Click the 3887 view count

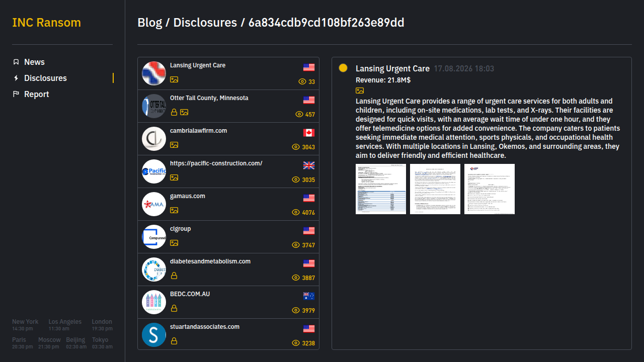click(x=308, y=278)
